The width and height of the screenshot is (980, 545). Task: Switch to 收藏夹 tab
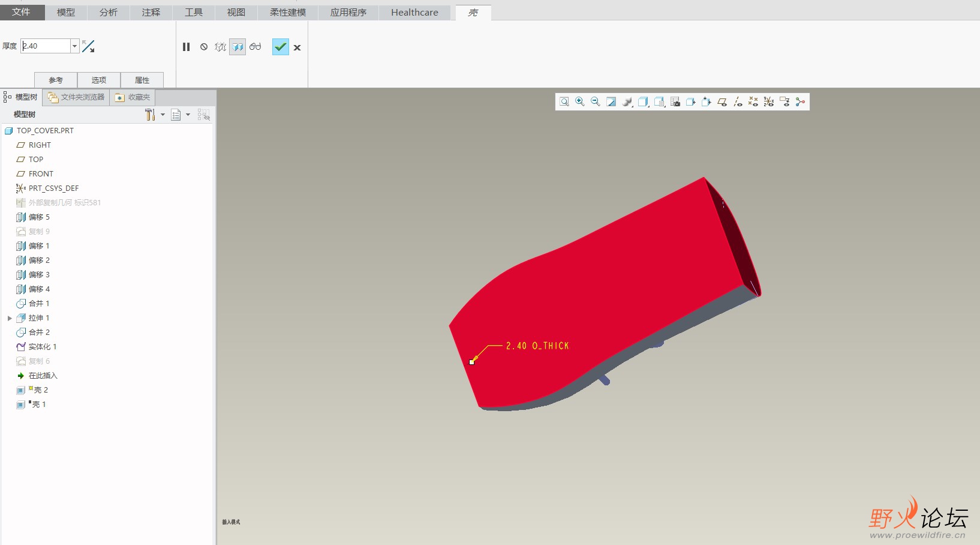[133, 97]
